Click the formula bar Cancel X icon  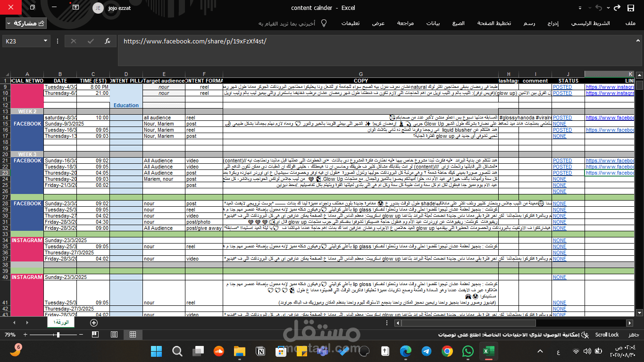[74, 41]
